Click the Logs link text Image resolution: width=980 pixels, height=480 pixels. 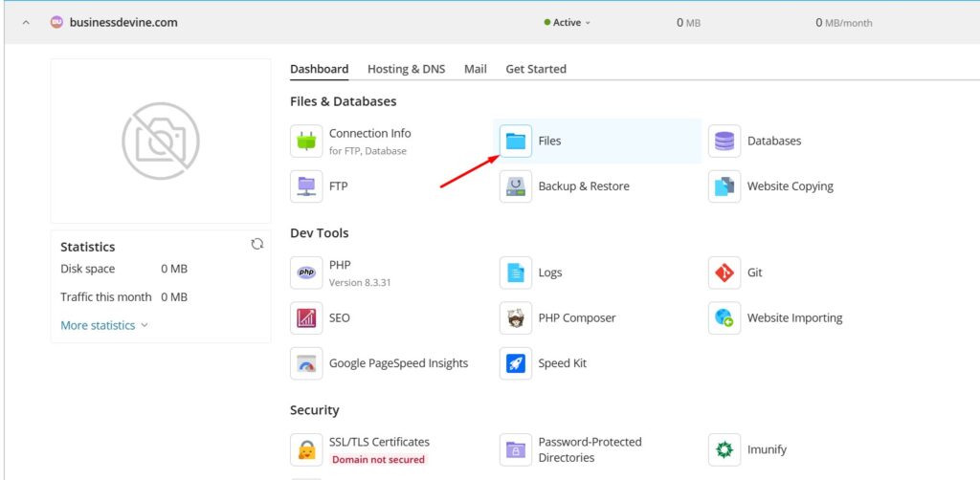[550, 273]
